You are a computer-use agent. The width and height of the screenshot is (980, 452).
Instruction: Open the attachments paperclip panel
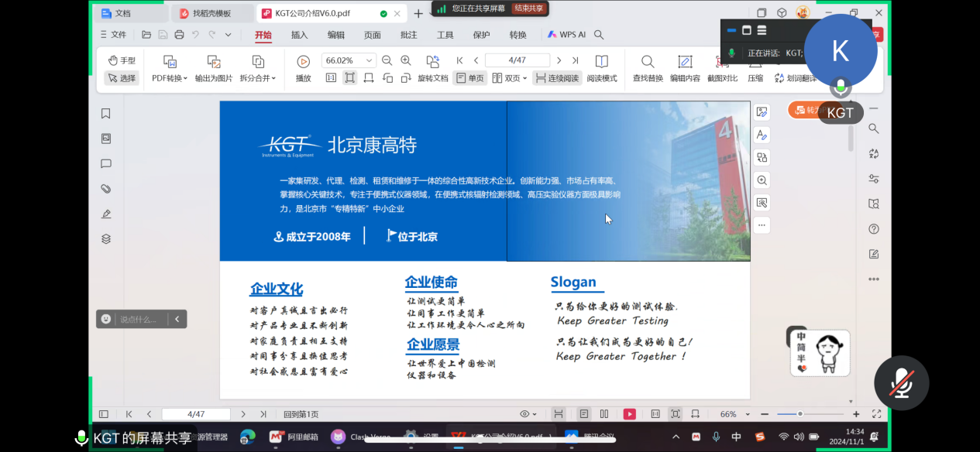(x=106, y=189)
